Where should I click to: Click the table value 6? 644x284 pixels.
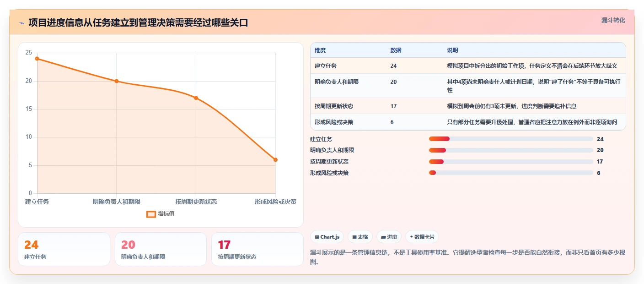(x=392, y=122)
